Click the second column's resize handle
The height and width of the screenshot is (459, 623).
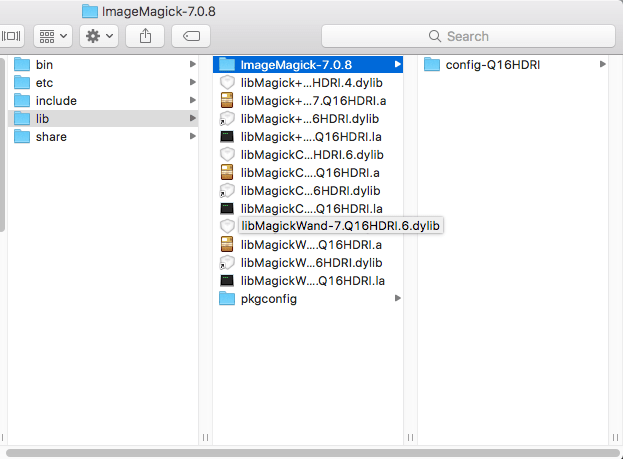coord(410,437)
